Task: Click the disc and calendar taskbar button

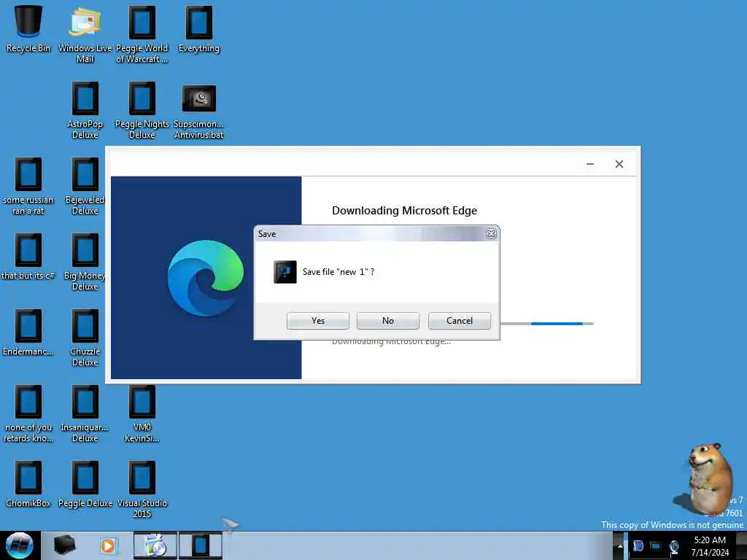Action: point(155,545)
